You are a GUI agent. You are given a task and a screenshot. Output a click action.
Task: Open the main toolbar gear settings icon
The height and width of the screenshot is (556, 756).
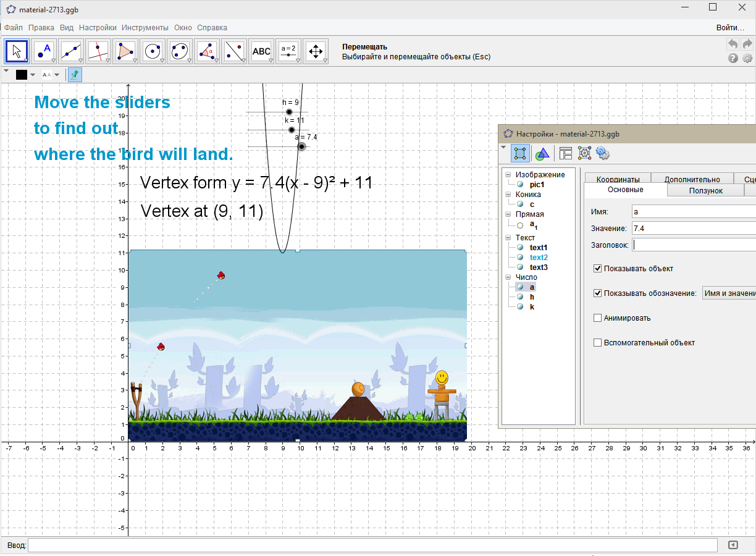click(747, 58)
